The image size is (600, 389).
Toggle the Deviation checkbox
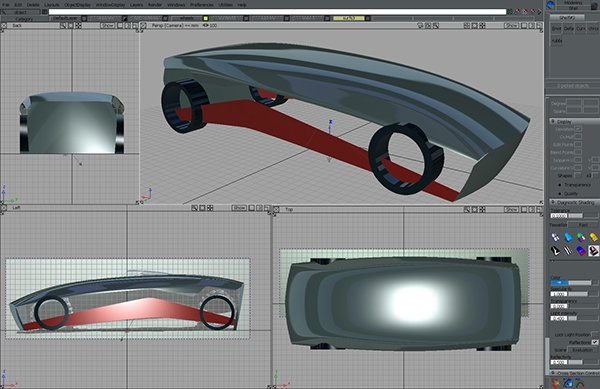pyautogui.click(x=578, y=129)
